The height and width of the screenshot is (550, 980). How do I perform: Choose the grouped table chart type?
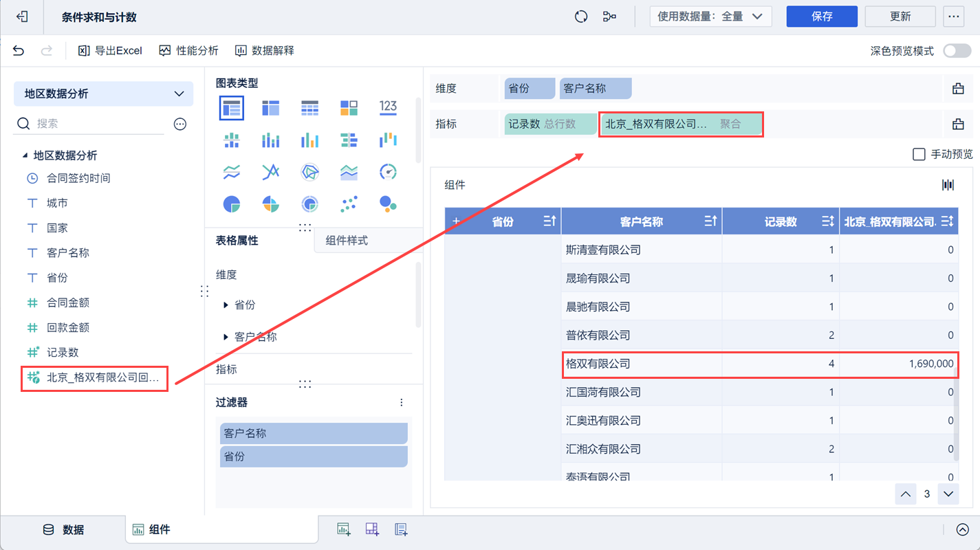pyautogui.click(x=232, y=107)
